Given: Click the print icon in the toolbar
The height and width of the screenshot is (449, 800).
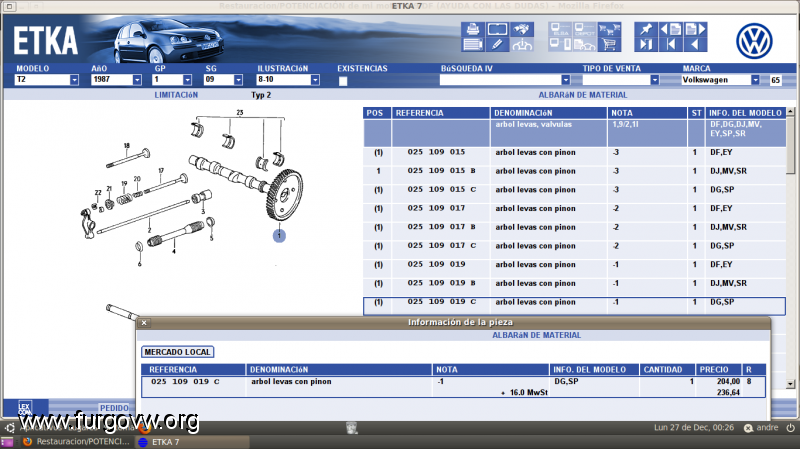Looking at the screenshot, I should pos(473,29).
